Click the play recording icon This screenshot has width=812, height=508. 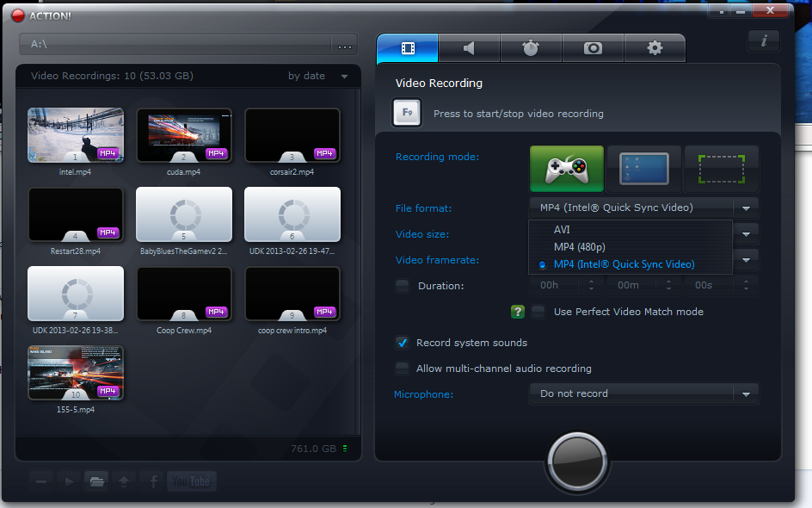pyautogui.click(x=69, y=481)
